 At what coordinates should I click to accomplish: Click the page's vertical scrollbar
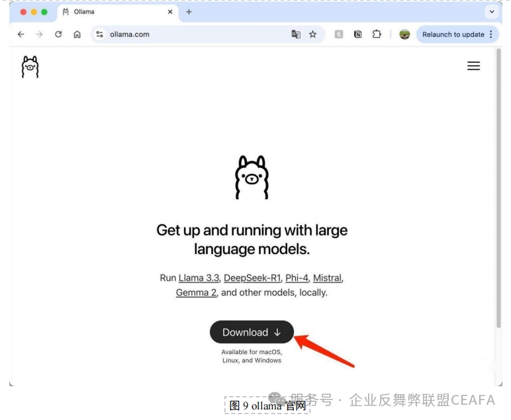coord(498,189)
